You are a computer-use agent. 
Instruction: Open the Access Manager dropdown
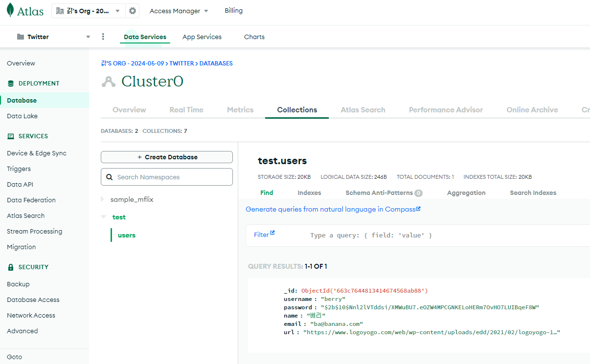(179, 11)
